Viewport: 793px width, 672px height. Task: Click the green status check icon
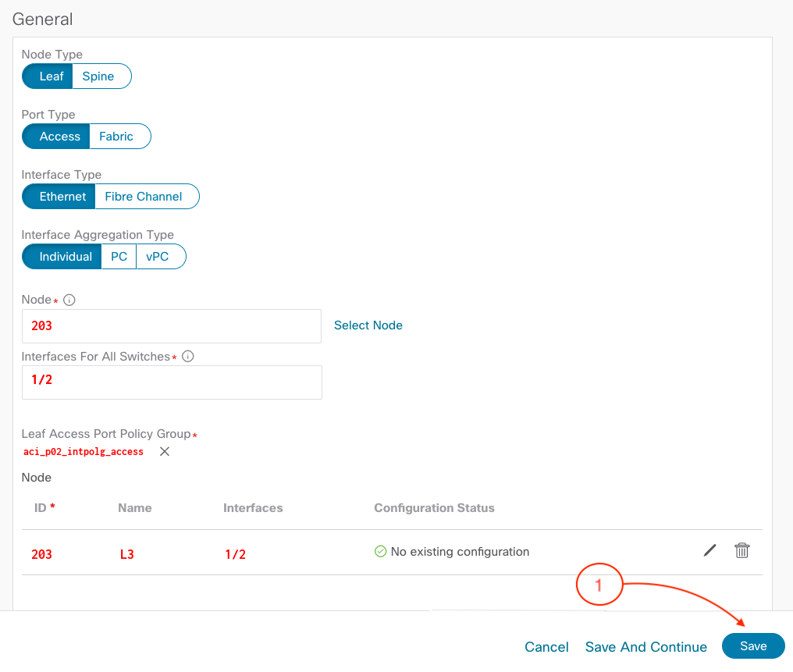click(x=380, y=552)
